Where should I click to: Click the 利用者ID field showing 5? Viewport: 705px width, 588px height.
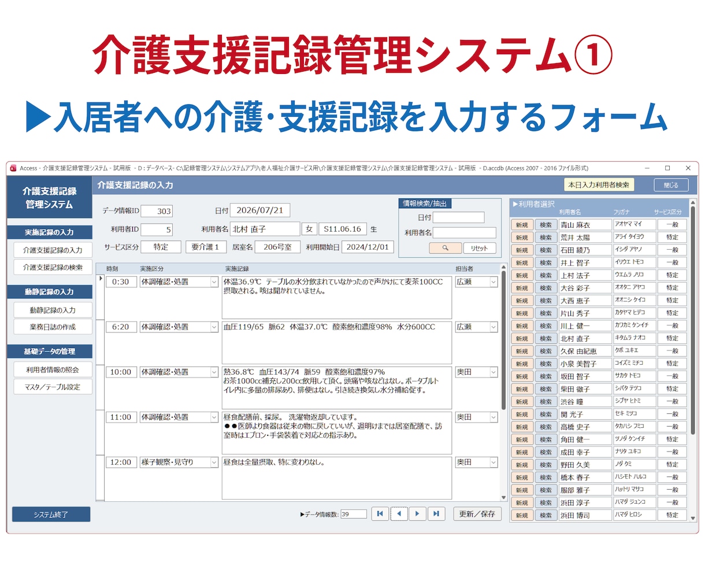156,230
